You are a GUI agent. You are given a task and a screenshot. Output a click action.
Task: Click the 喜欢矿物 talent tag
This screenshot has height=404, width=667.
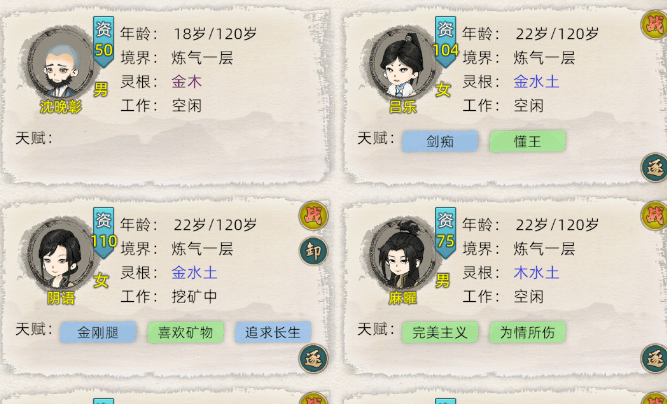185,332
